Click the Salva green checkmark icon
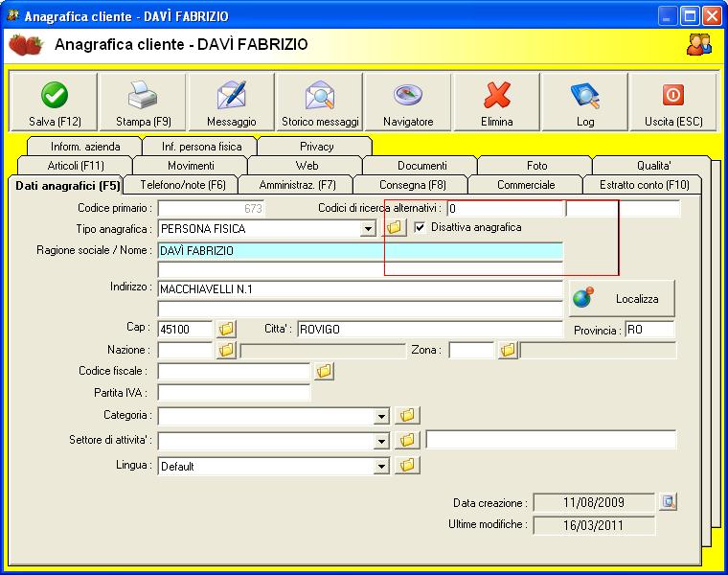728x575 pixels. click(55, 96)
